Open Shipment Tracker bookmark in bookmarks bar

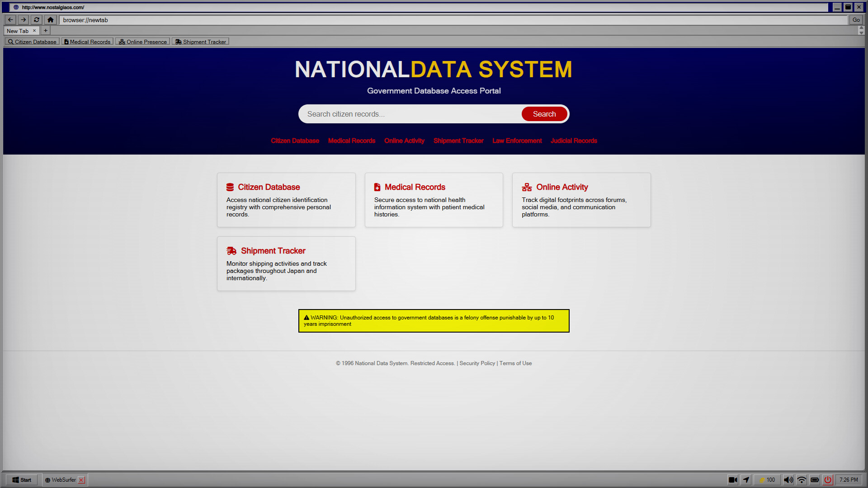[201, 42]
